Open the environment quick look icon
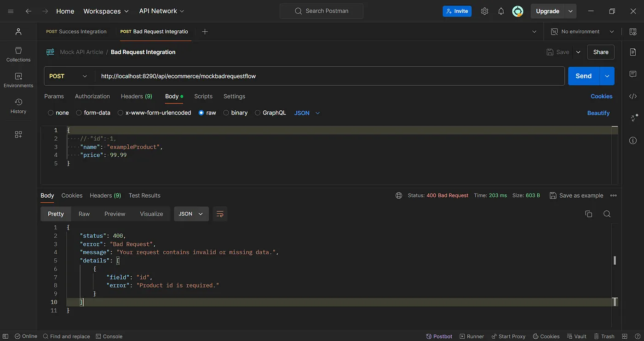The height and width of the screenshot is (341, 644). [x=632, y=31]
